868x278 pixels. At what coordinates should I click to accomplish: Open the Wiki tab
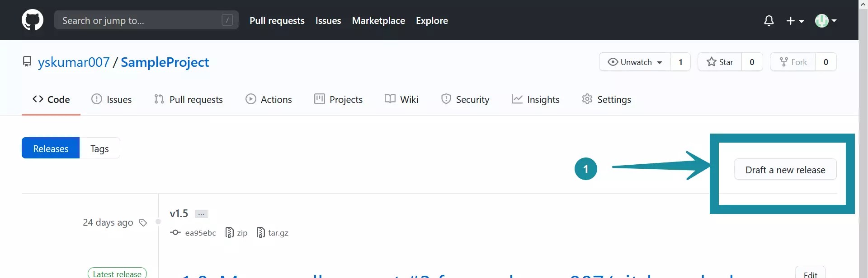tap(401, 99)
